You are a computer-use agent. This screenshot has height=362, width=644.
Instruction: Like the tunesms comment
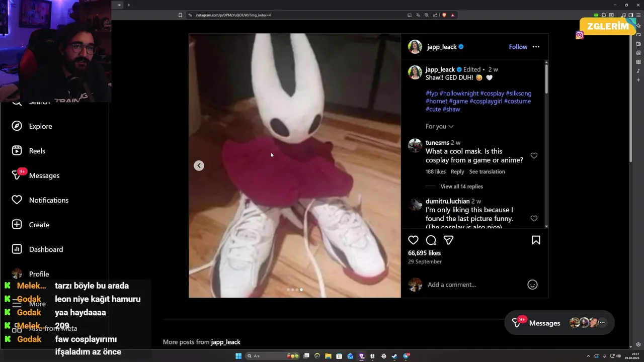[x=534, y=156]
